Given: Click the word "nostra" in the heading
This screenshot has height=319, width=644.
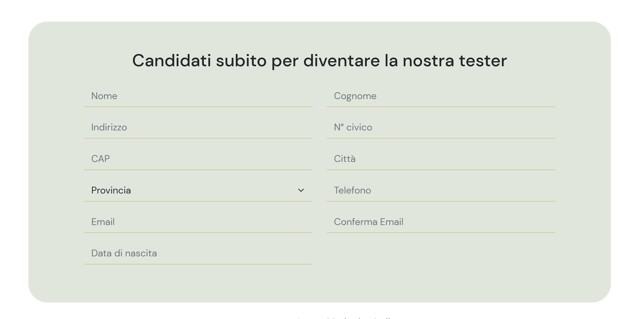Looking at the screenshot, I should coord(428,61).
